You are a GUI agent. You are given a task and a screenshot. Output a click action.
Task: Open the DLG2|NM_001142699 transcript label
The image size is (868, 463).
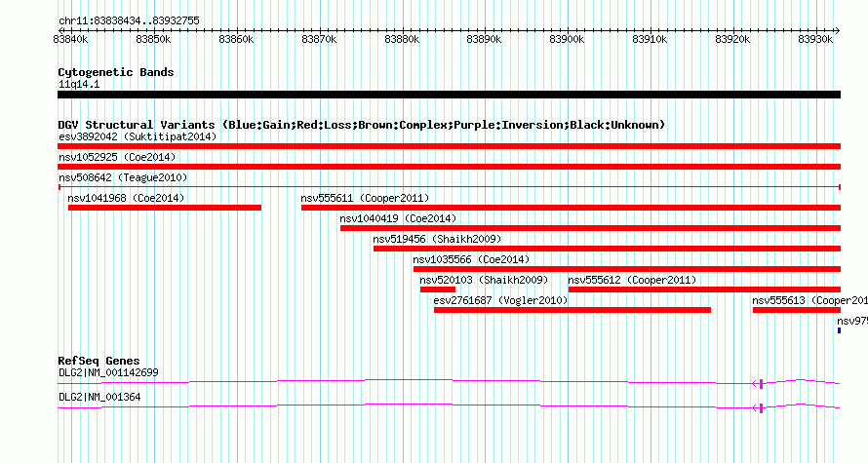click(108, 372)
